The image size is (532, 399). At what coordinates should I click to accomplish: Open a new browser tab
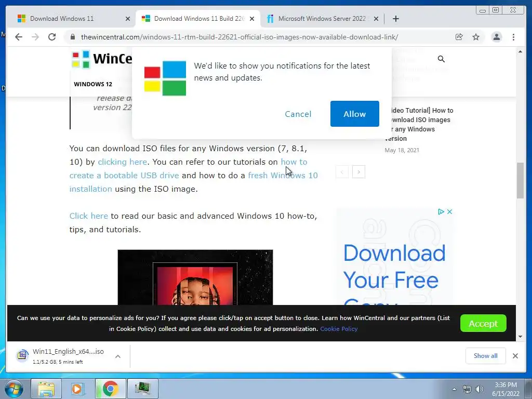395,19
